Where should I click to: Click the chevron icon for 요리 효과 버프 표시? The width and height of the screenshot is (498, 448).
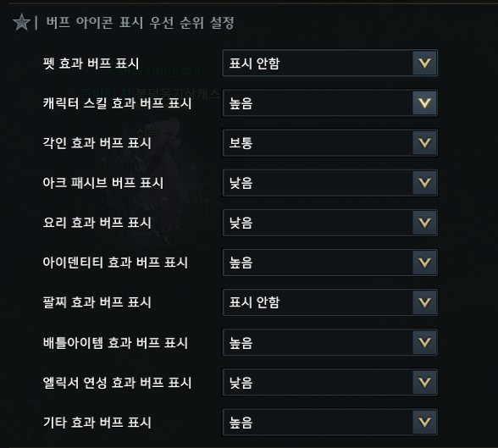424,223
